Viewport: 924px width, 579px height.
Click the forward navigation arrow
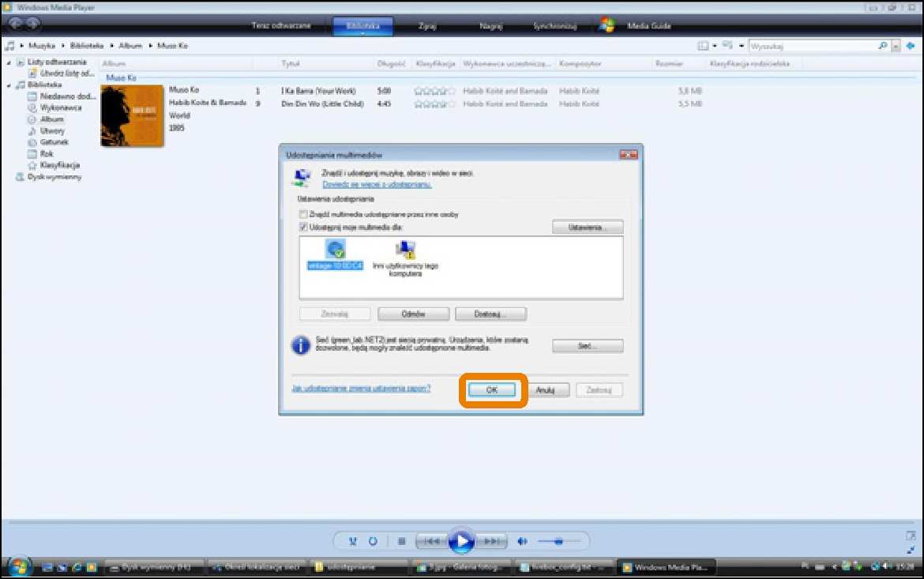33,23
